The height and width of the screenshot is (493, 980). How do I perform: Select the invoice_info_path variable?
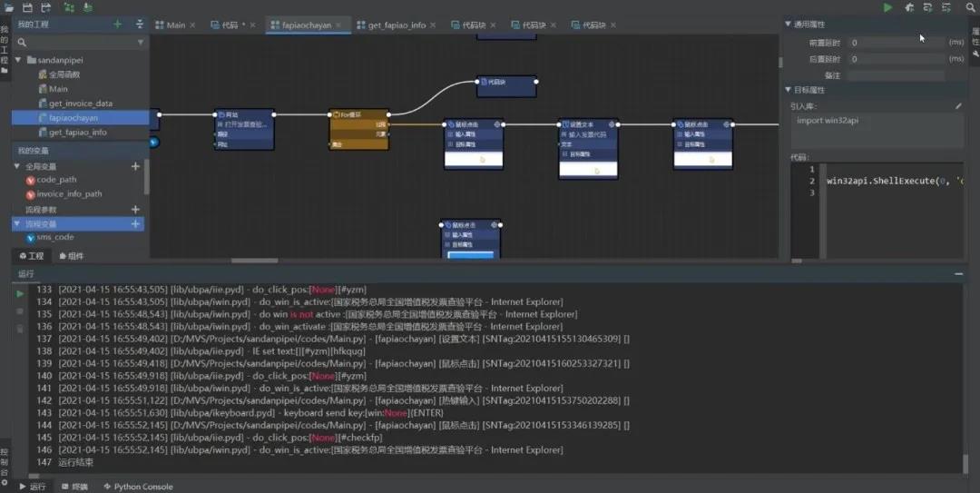click(68, 194)
